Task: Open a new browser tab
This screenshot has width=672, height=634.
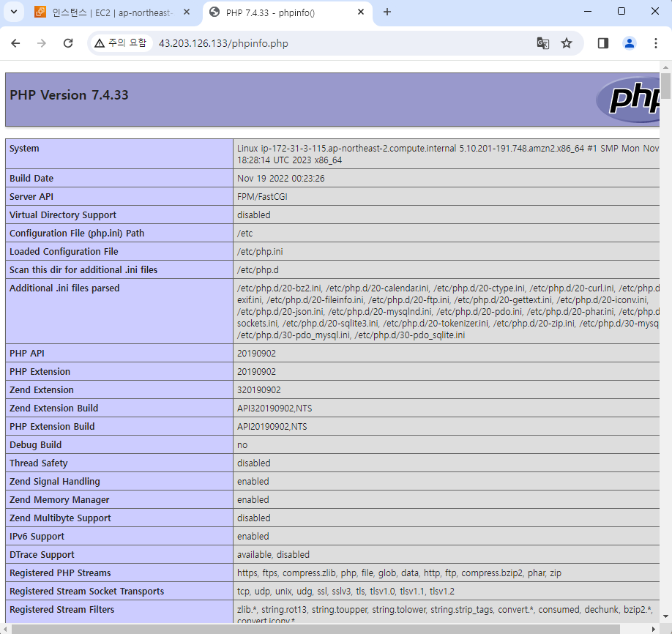Action: (387, 12)
